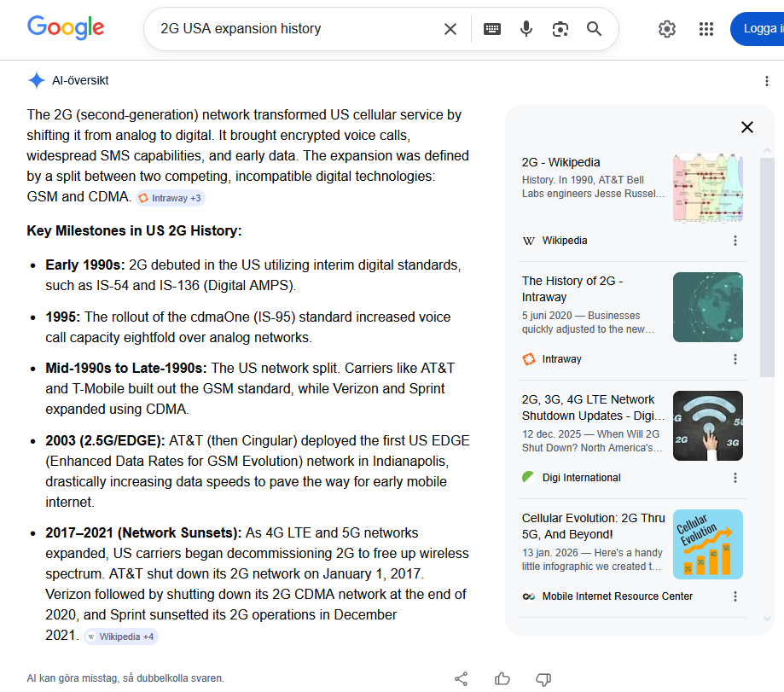Screen dimensions: 784x692
Task: Click the sources panel scroll up arrow
Action: [x=767, y=150]
